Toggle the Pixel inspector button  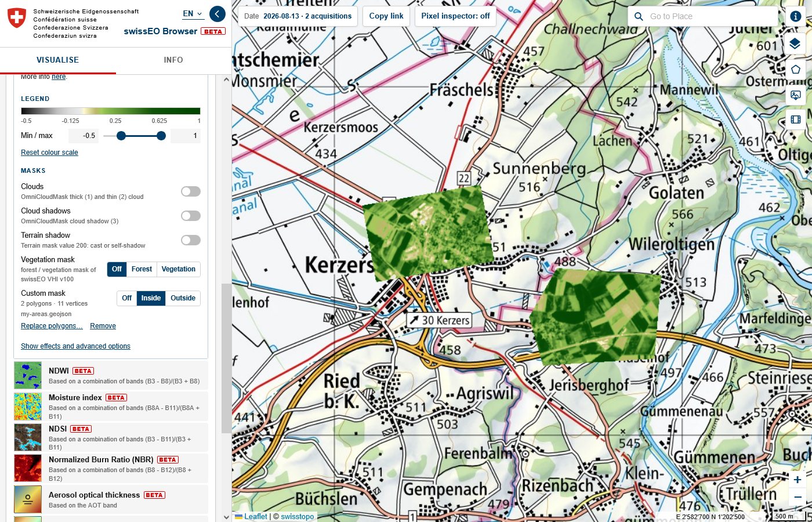click(456, 16)
